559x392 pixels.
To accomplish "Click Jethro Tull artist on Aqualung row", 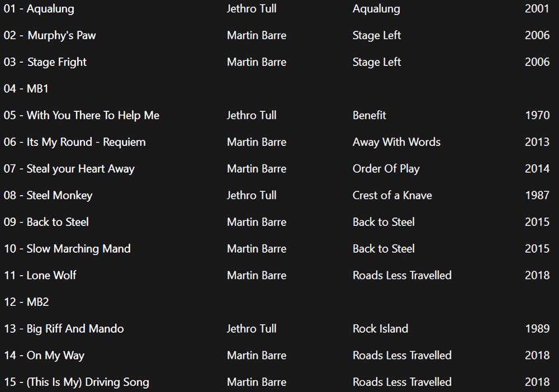I will (252, 9).
